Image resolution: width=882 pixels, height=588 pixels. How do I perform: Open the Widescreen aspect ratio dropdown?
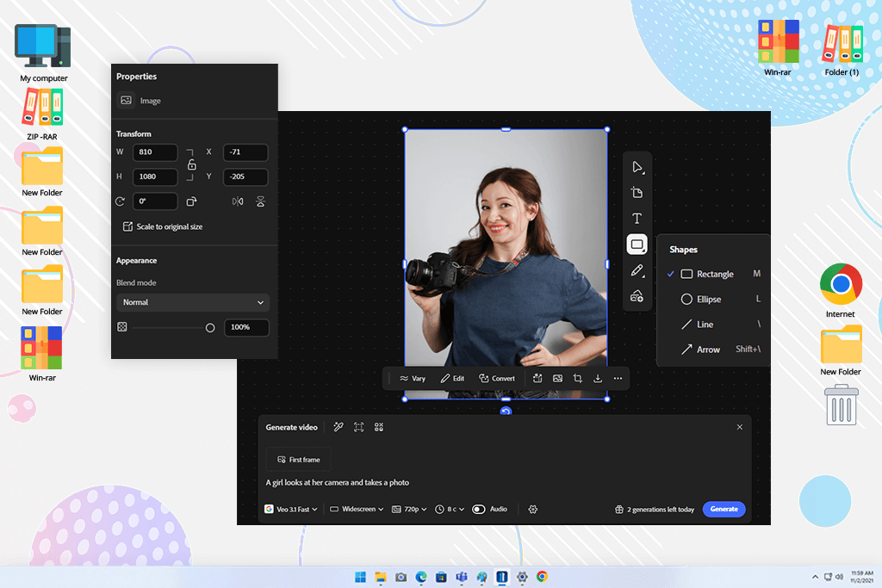point(357,510)
